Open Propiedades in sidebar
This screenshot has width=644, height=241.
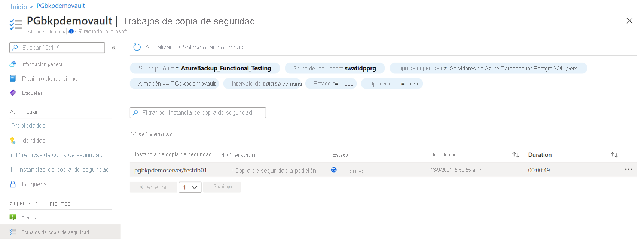[x=28, y=126]
